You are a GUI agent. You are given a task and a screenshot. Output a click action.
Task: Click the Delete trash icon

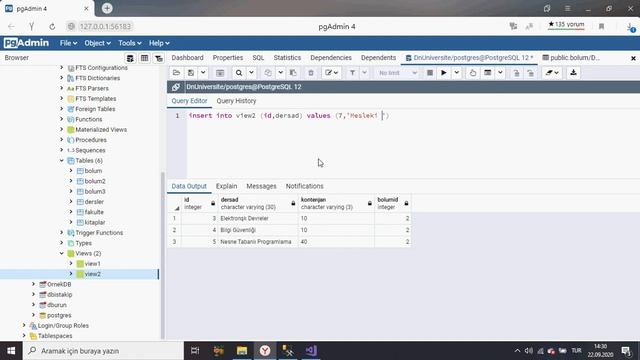tap(311, 73)
